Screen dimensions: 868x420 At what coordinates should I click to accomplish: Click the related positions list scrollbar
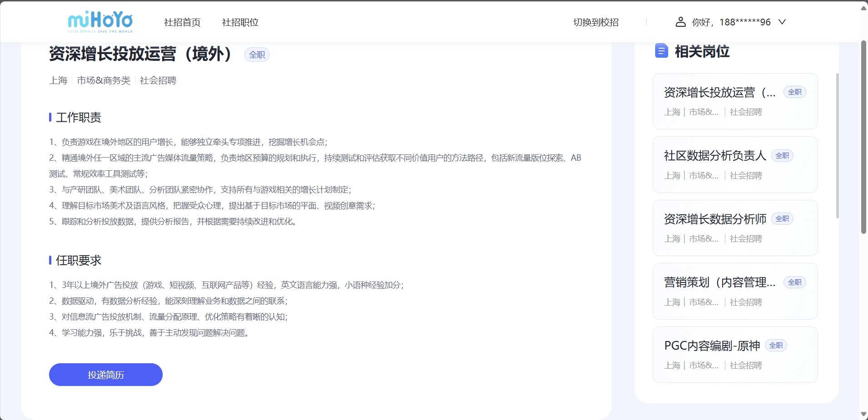coord(838,145)
